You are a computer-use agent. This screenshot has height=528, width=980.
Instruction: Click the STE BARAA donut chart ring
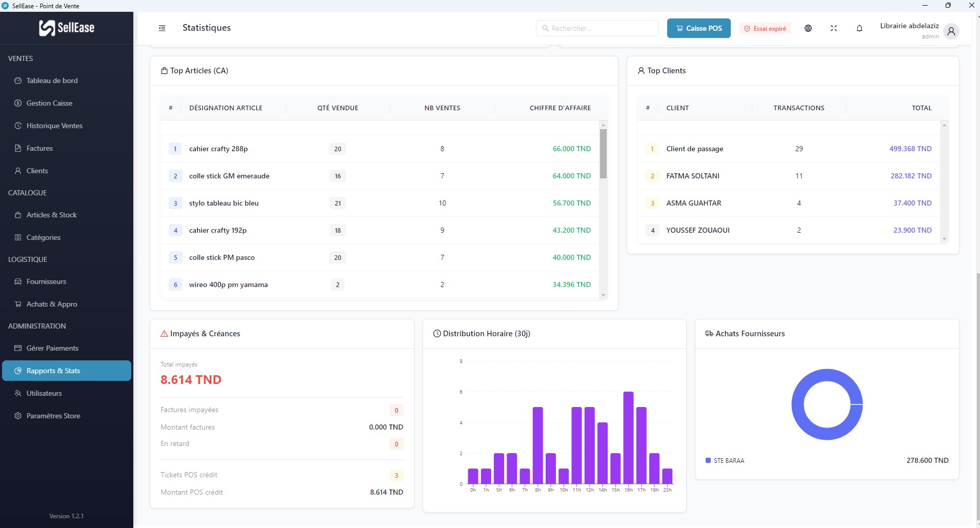click(x=798, y=404)
